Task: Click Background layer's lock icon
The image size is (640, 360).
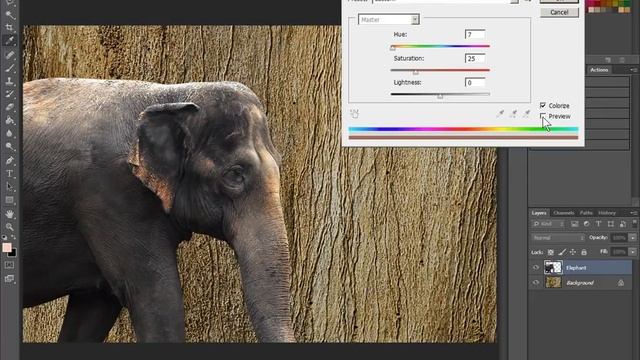Action: (621, 282)
